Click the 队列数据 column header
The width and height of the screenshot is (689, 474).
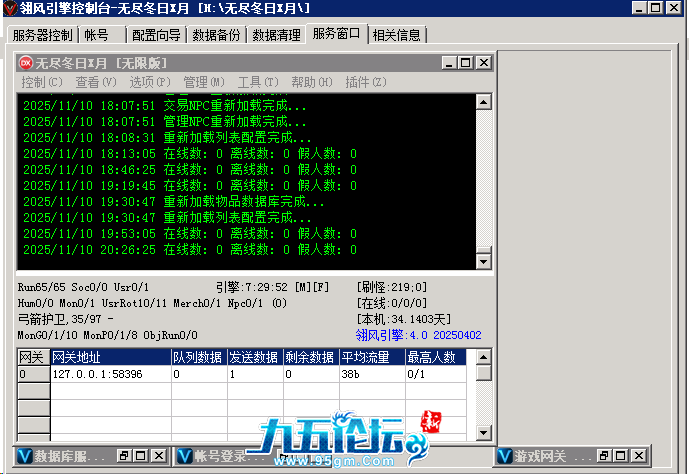199,358
